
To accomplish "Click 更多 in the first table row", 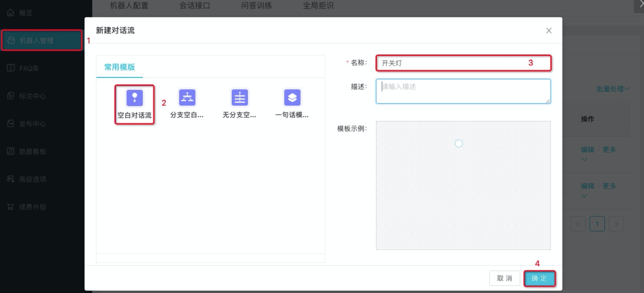I will coord(609,149).
